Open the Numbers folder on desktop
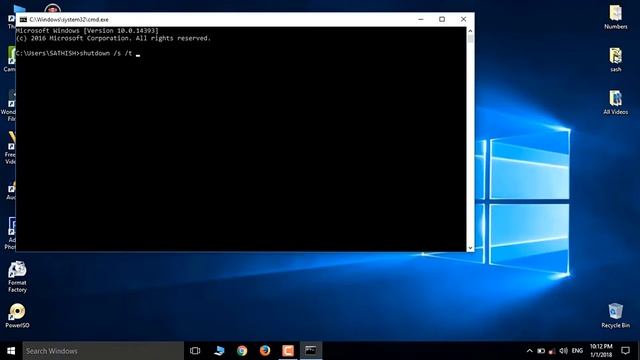Screen dimensions: 640x360 616,17
